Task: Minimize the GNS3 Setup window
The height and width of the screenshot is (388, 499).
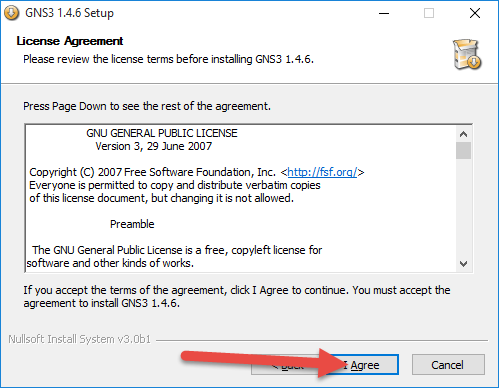Action: click(384, 13)
